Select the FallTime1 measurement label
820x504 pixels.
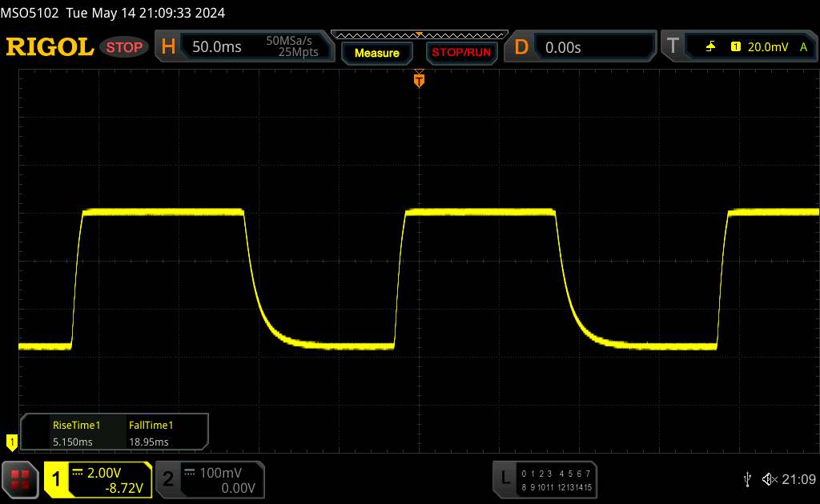tap(151, 425)
